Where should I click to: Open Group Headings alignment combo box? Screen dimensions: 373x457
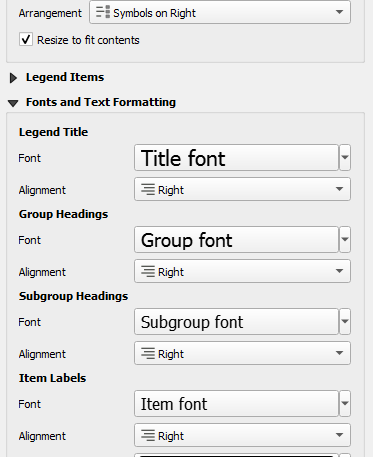[x=242, y=271]
